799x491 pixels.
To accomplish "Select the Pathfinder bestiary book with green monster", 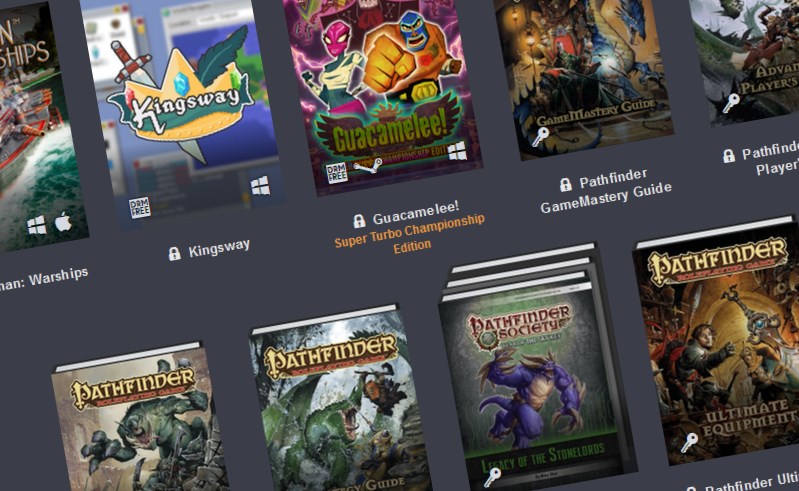I will 140,418.
